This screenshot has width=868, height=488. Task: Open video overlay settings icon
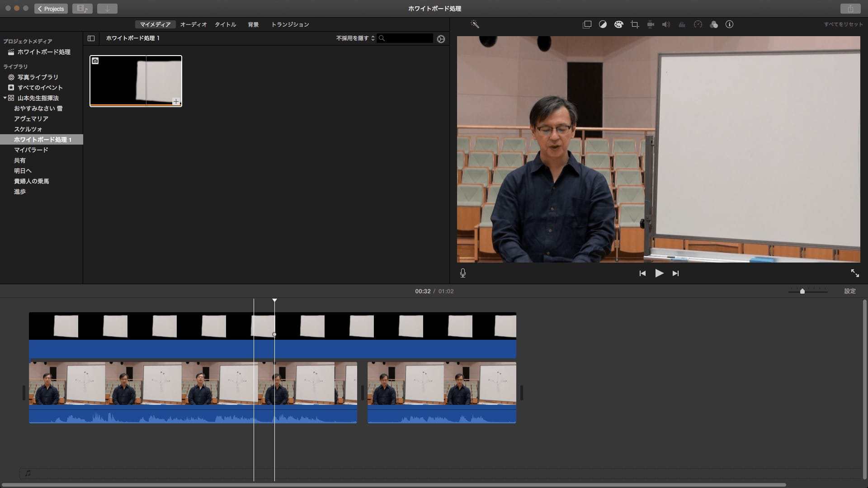coord(587,24)
